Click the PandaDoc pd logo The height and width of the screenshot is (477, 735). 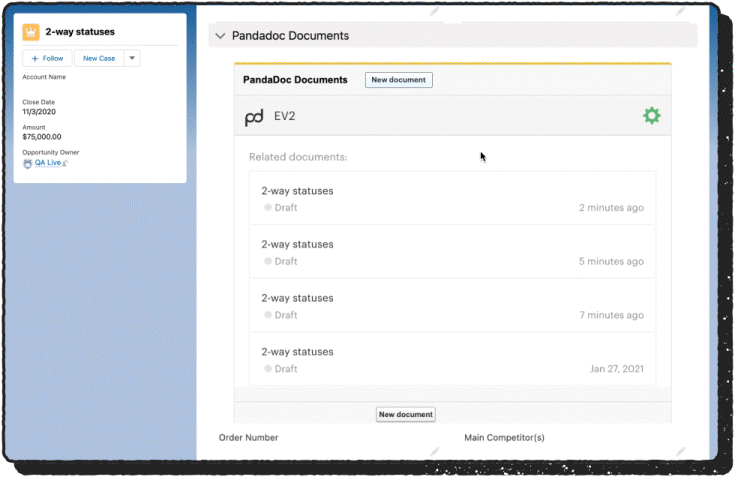254,117
